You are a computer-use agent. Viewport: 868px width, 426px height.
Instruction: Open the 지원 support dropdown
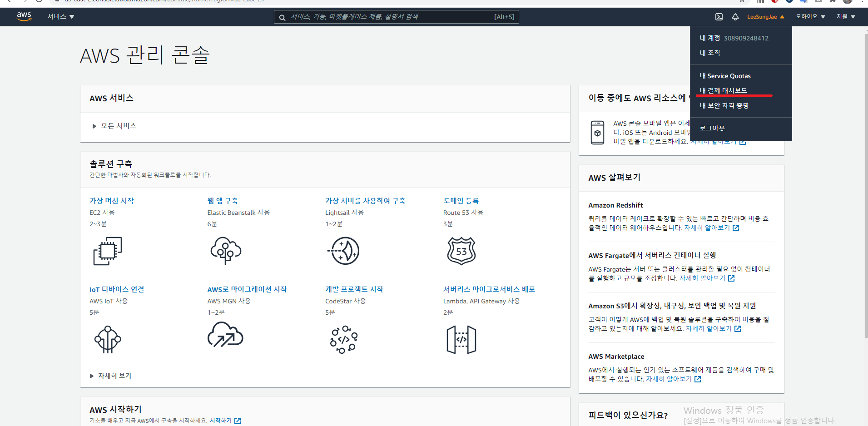[x=846, y=17]
